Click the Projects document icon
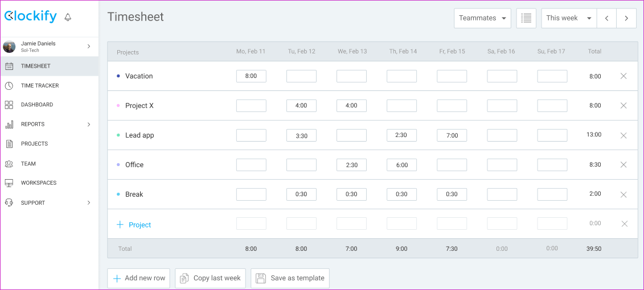Image resolution: width=644 pixels, height=290 pixels. tap(9, 144)
